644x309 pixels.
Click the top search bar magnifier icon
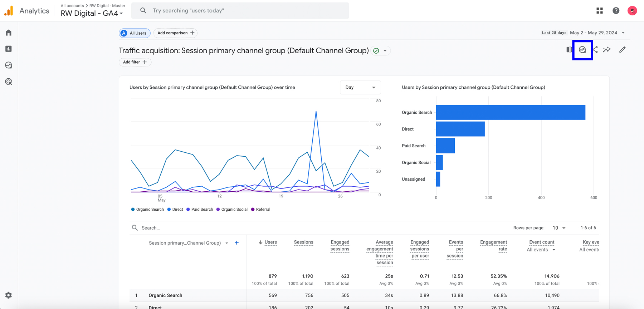click(x=143, y=11)
